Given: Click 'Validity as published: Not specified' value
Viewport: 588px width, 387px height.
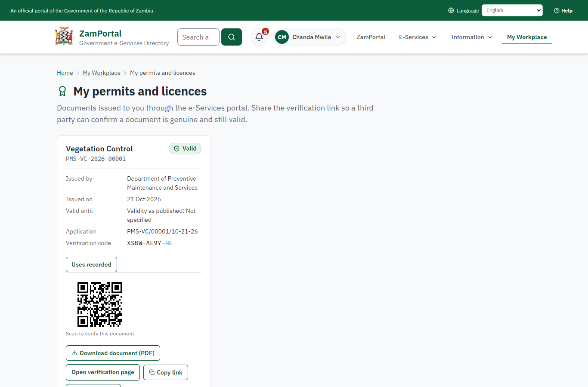Looking at the screenshot, I should click(161, 215).
